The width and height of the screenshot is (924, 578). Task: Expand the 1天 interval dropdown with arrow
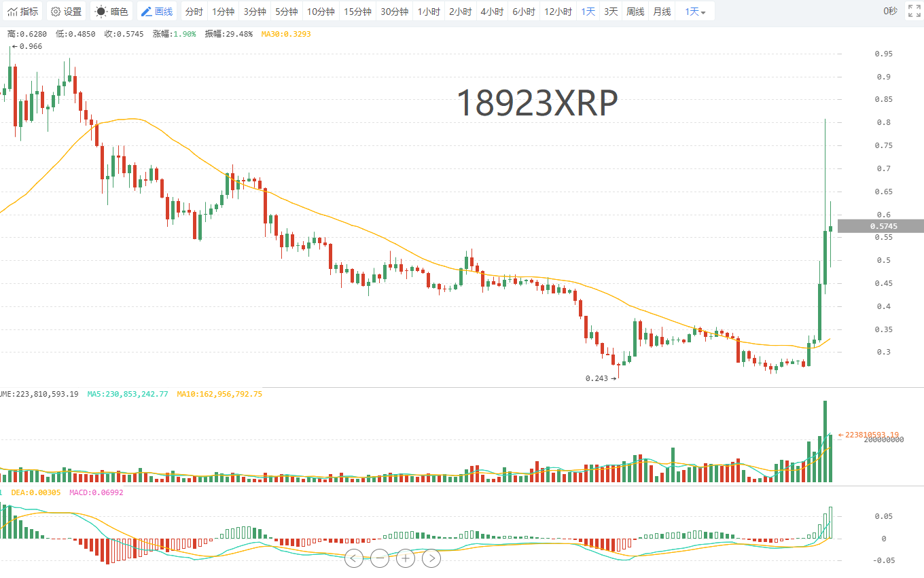[x=695, y=12]
